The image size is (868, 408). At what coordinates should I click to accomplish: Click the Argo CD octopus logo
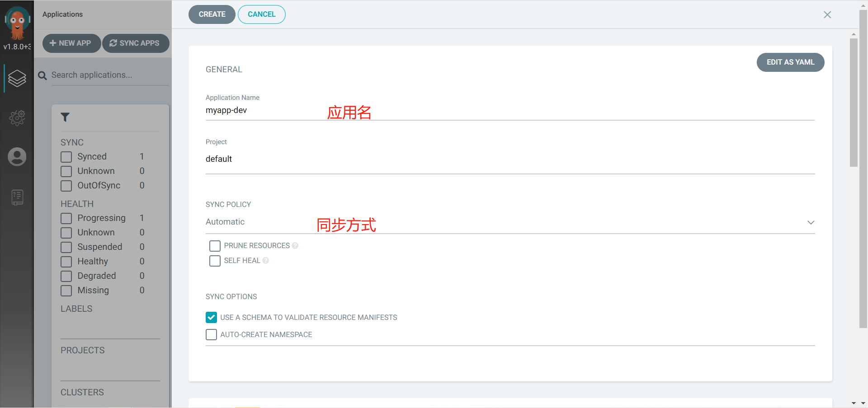coord(17,23)
